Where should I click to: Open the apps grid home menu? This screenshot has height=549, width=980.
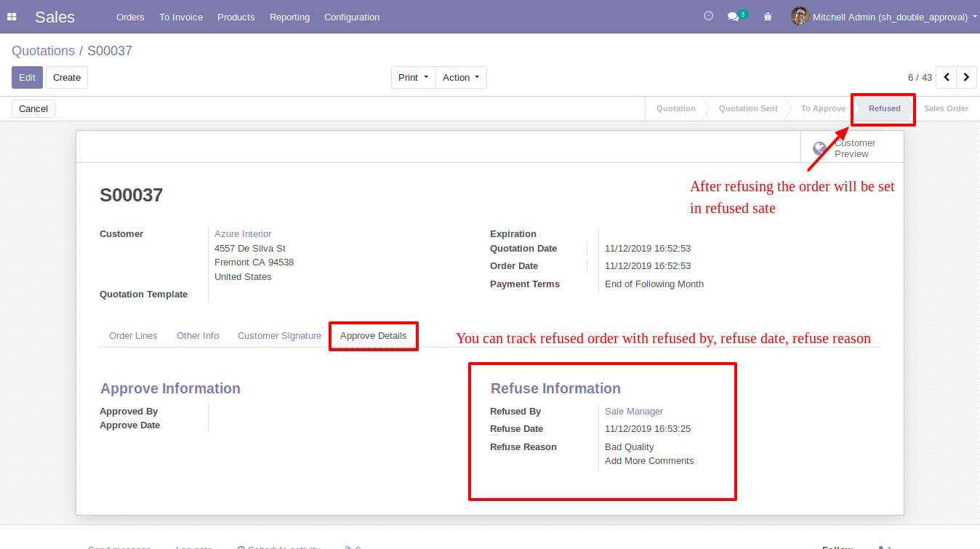click(x=12, y=17)
